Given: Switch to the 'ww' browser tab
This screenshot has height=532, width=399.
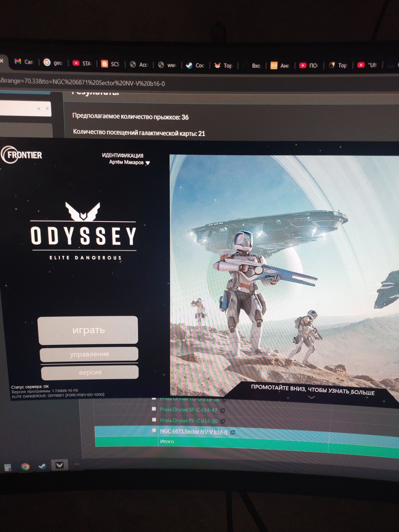Looking at the screenshot, I should [167, 65].
